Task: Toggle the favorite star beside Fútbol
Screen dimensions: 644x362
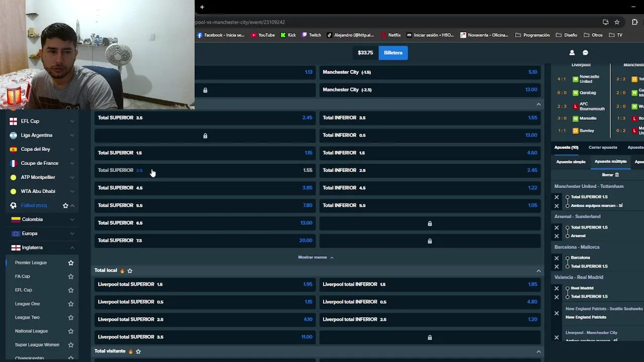Action: (65, 205)
